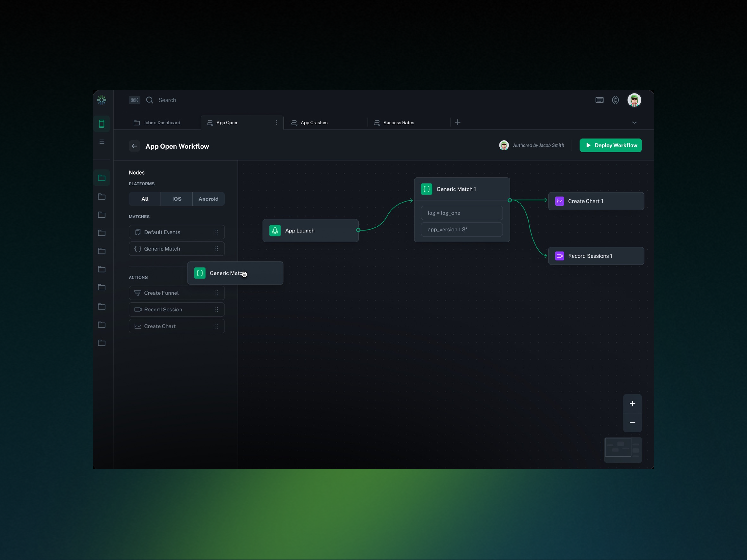Click the Search input field
The image size is (747, 560).
tap(167, 100)
